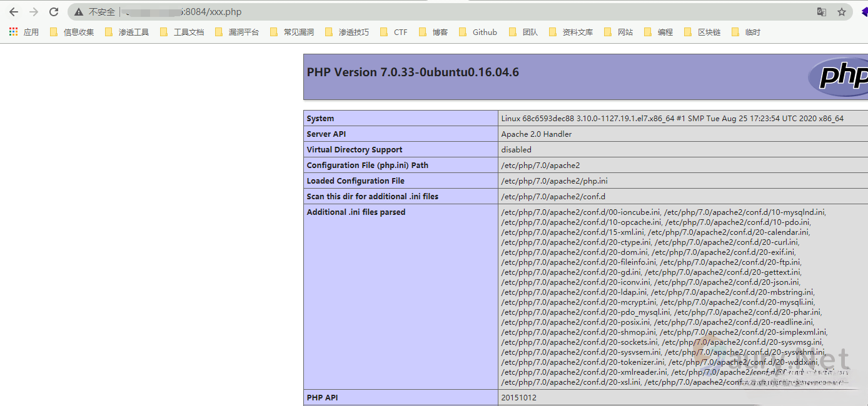This screenshot has height=406, width=868.
Task: Click the forward navigation arrow
Action: point(34,12)
